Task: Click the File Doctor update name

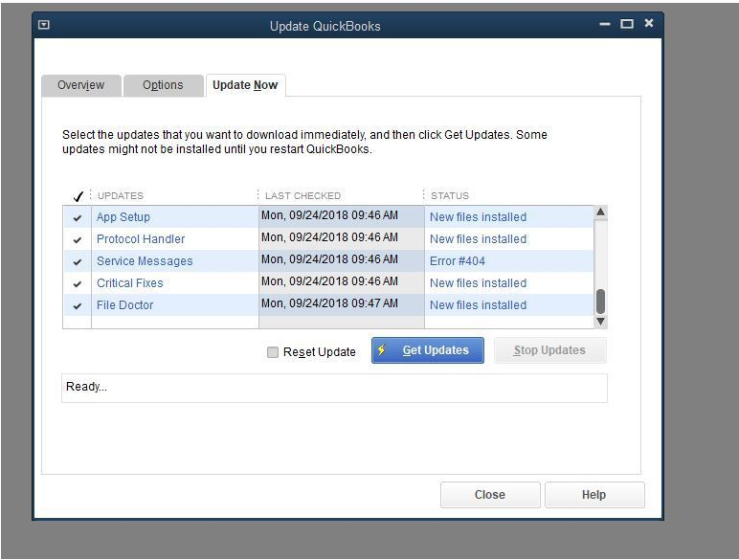Action: 124,305
